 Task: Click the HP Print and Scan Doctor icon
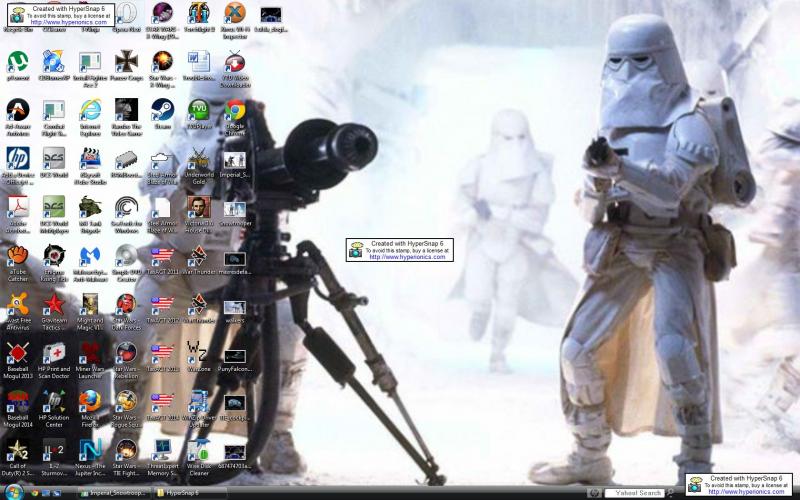(54, 360)
